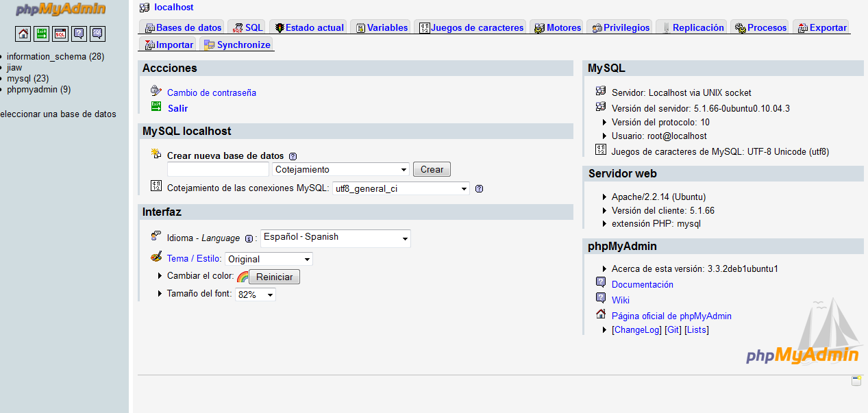Screen dimensions: 868x413
Task: Click the Cambio de contraseña link
Action: 211,92
